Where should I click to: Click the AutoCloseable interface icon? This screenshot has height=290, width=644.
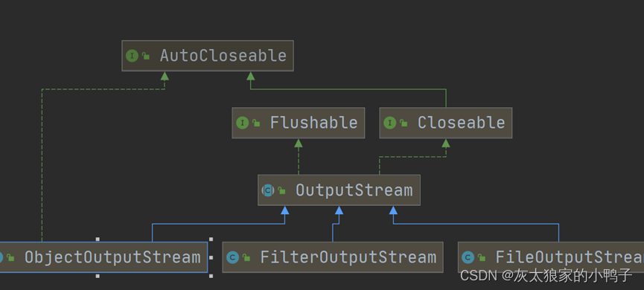[132, 56]
